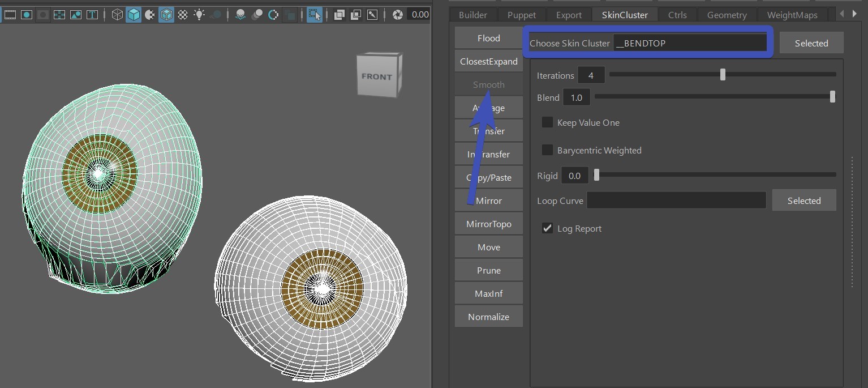Click the FRONT view cube

[379, 75]
